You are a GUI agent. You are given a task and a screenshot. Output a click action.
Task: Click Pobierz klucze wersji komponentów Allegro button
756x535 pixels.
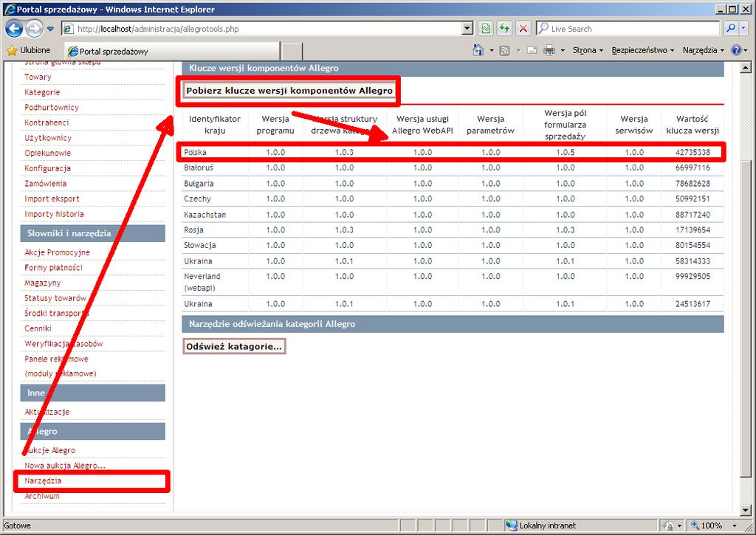pyautogui.click(x=289, y=91)
